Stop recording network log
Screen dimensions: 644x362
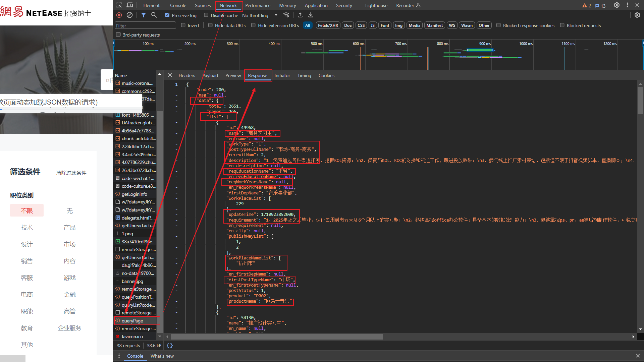point(119,15)
